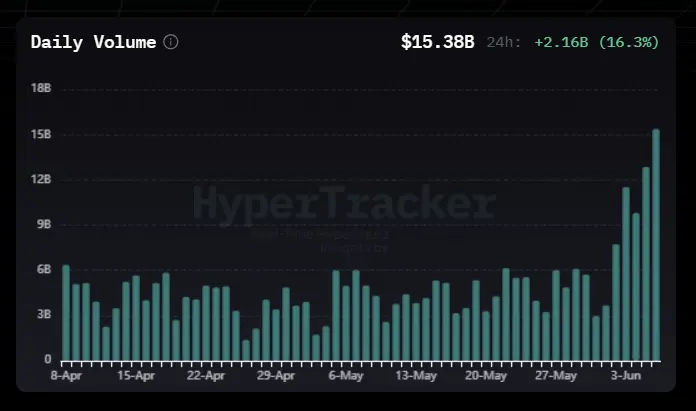Click the 18B y-axis label

click(41, 88)
